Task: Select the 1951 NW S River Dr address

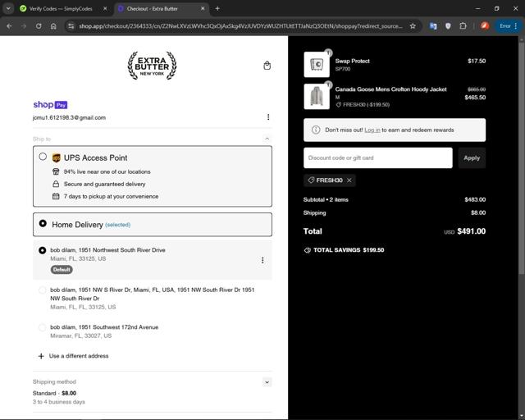Action: (x=42, y=290)
